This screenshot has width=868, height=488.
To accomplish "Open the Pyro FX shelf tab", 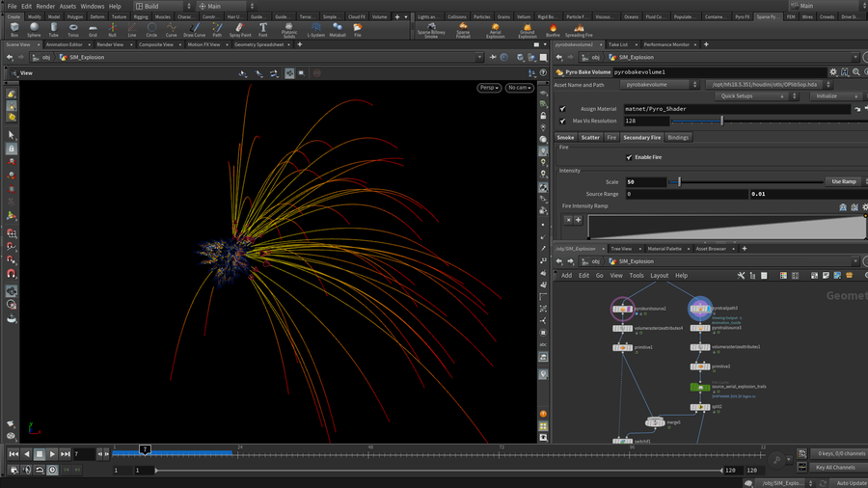I will pyautogui.click(x=743, y=17).
